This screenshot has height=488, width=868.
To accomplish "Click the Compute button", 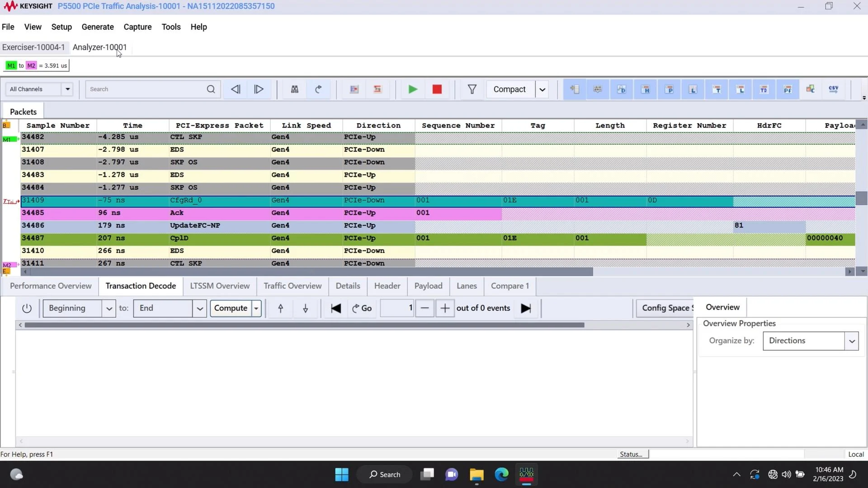I will pyautogui.click(x=231, y=308).
